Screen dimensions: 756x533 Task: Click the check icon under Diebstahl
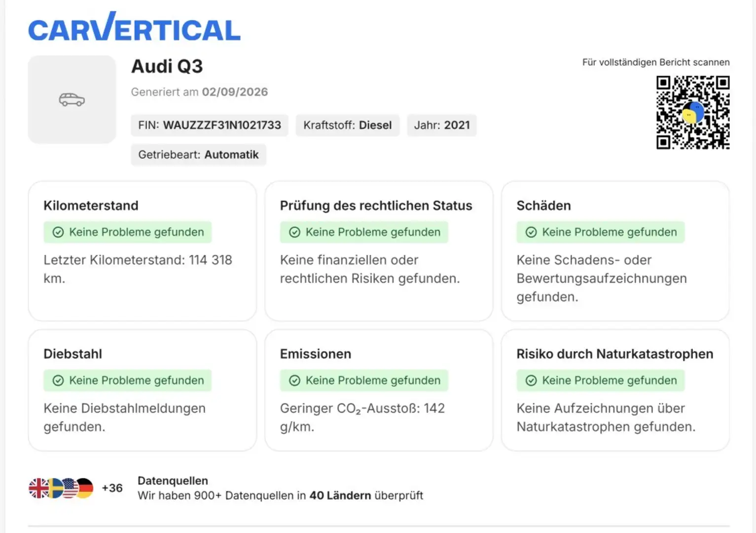click(58, 381)
